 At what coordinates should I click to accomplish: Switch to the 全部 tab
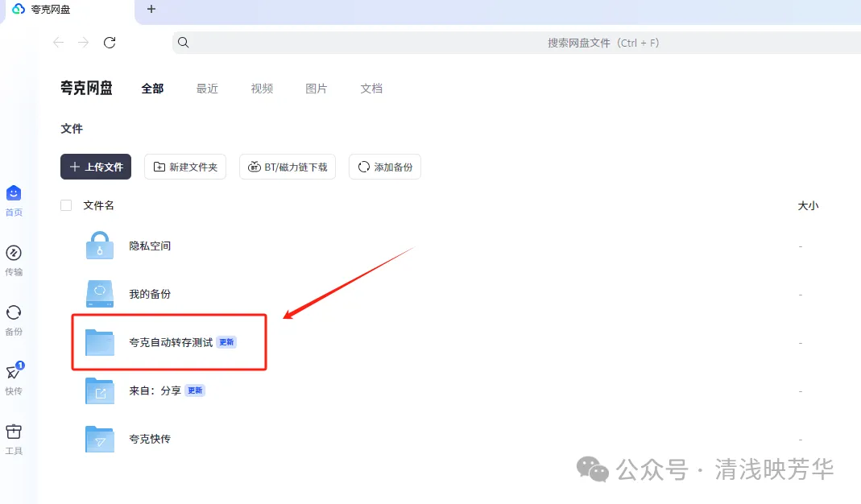tap(153, 89)
